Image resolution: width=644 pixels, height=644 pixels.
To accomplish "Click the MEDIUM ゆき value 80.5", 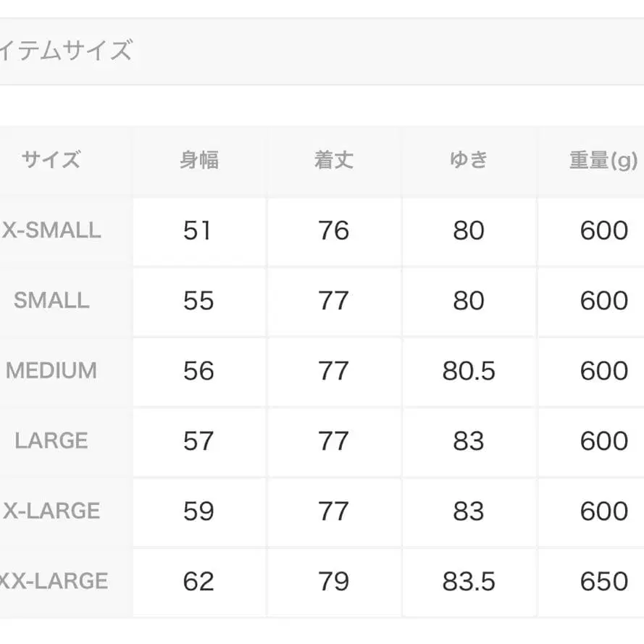I will [x=469, y=371].
